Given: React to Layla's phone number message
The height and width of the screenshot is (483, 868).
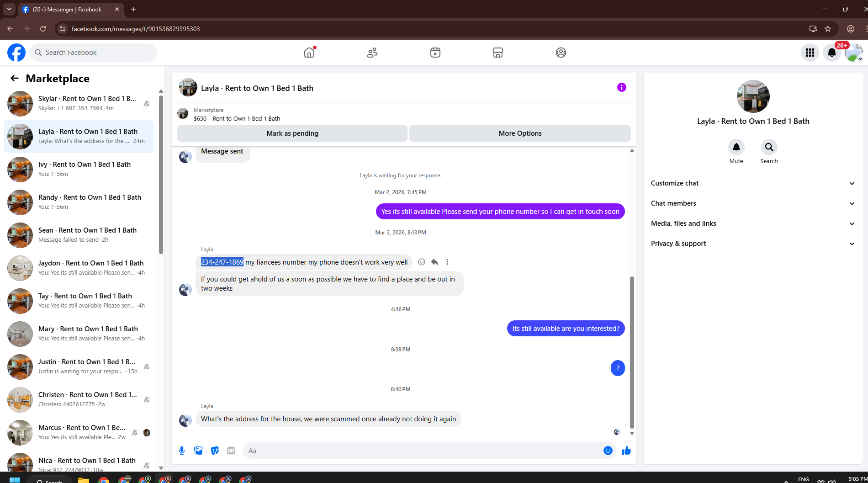Looking at the screenshot, I should pyautogui.click(x=422, y=262).
